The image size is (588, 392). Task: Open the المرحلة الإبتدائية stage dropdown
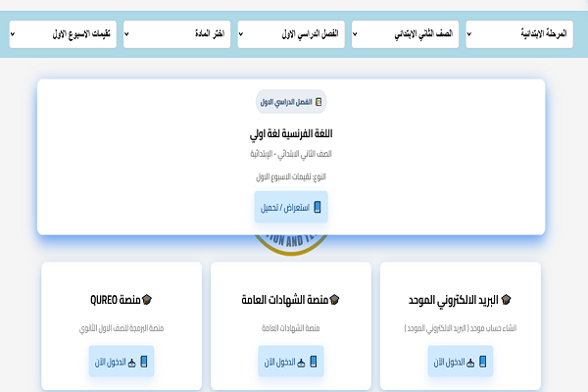[x=521, y=33]
